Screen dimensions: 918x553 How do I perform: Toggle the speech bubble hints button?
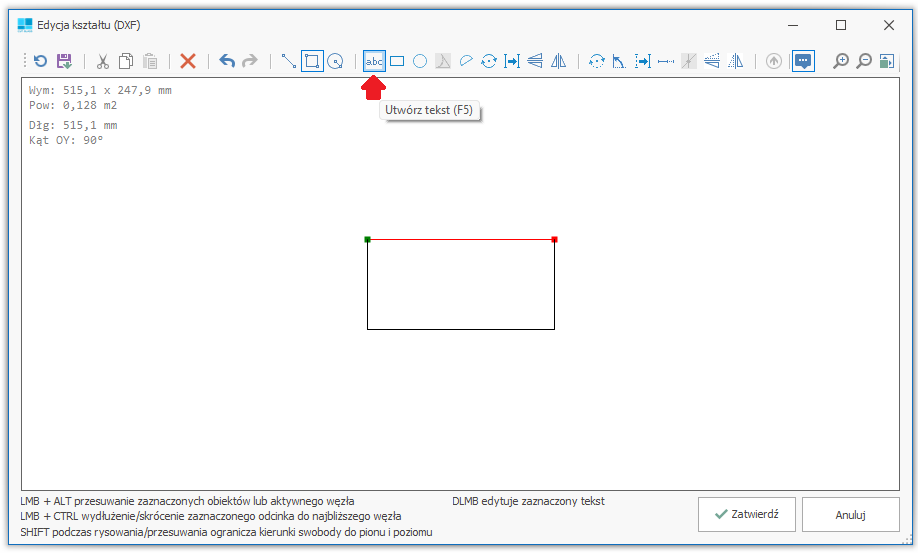click(x=803, y=61)
